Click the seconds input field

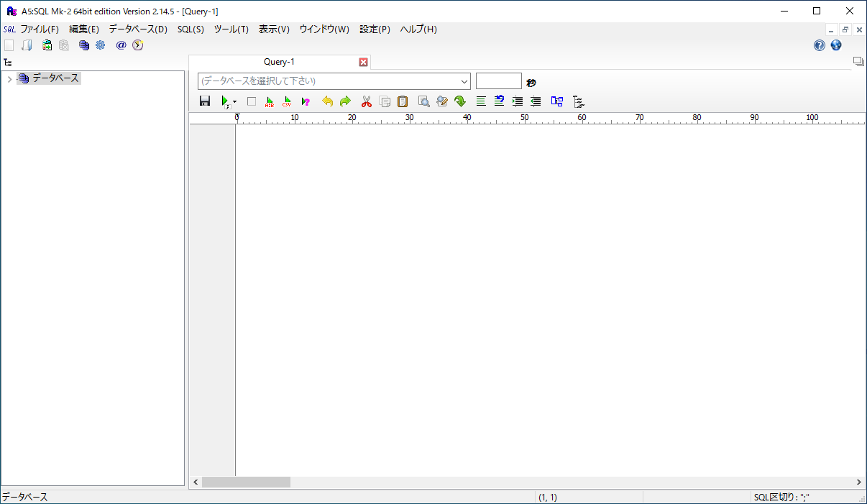pyautogui.click(x=498, y=81)
